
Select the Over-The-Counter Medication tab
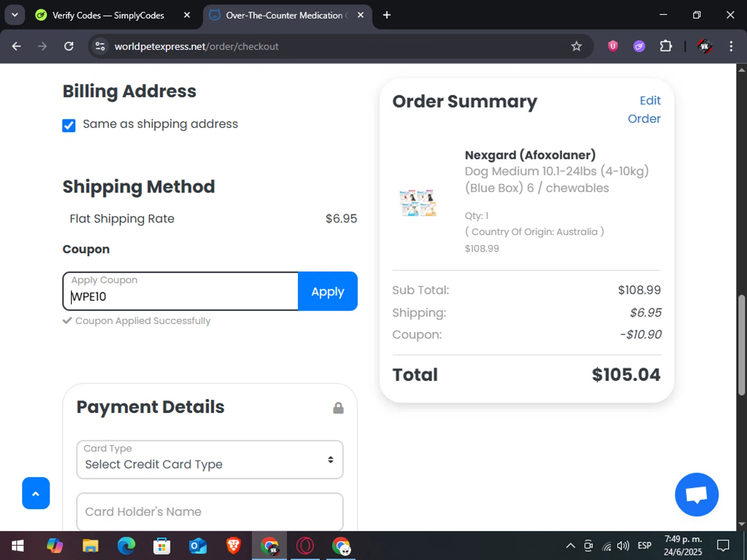(284, 15)
